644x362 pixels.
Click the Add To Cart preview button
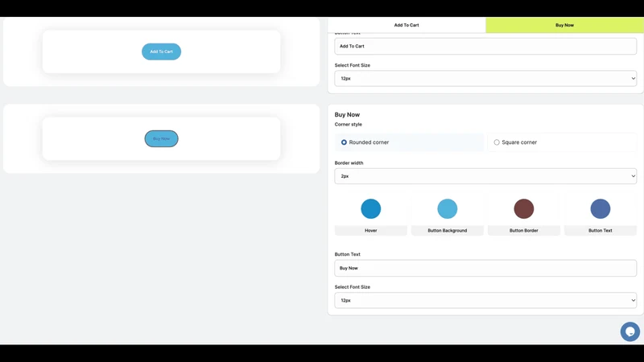coord(162,51)
